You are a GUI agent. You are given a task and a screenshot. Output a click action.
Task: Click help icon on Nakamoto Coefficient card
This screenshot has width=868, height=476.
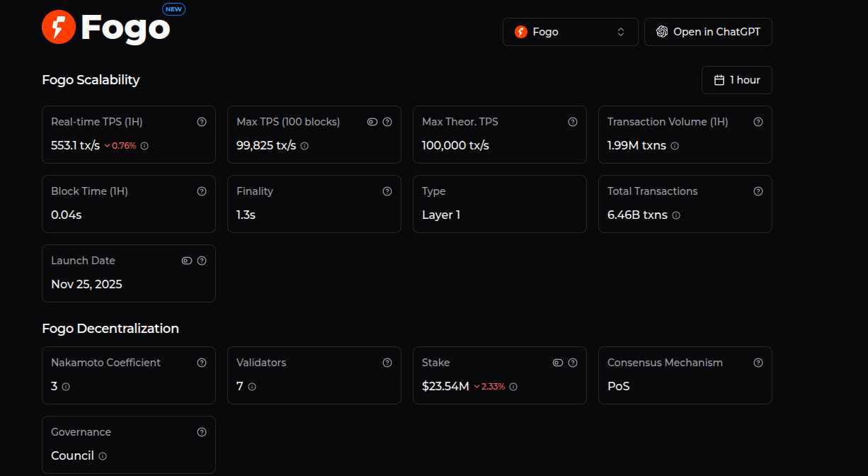click(x=202, y=363)
